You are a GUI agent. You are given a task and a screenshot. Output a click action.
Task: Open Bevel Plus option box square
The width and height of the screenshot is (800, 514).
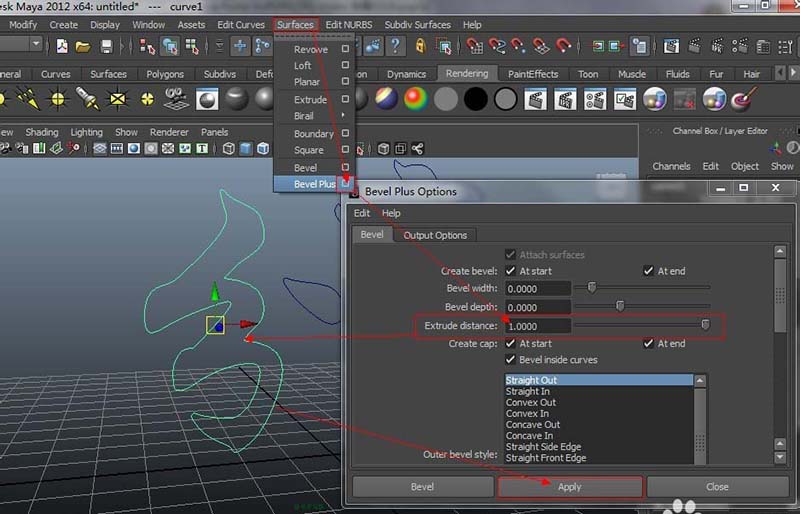click(x=346, y=184)
